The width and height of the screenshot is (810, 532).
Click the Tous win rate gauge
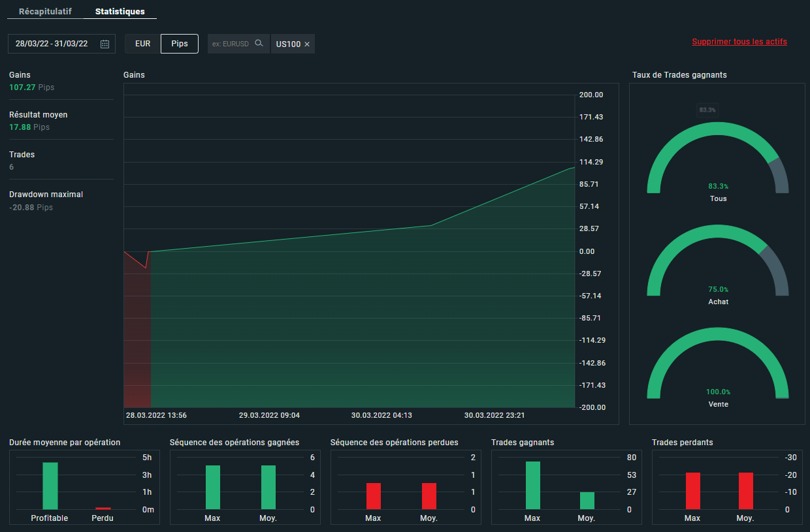(717, 157)
